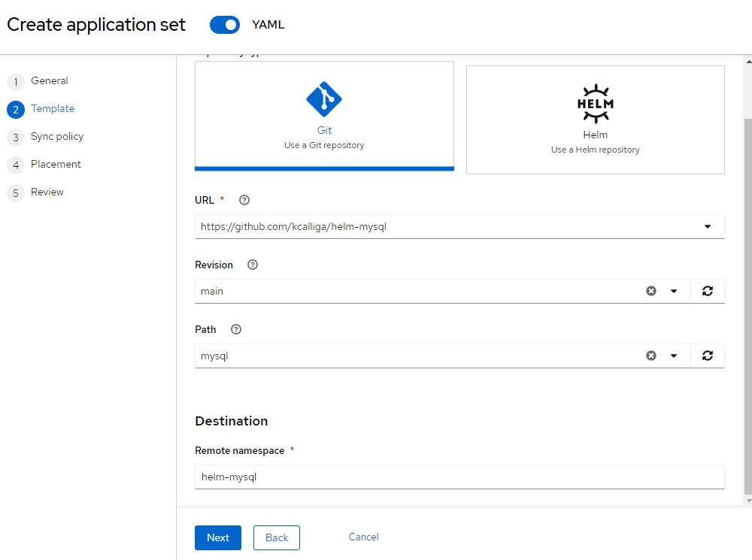Refresh the Path list
The height and width of the screenshot is (560, 752).
[708, 356]
